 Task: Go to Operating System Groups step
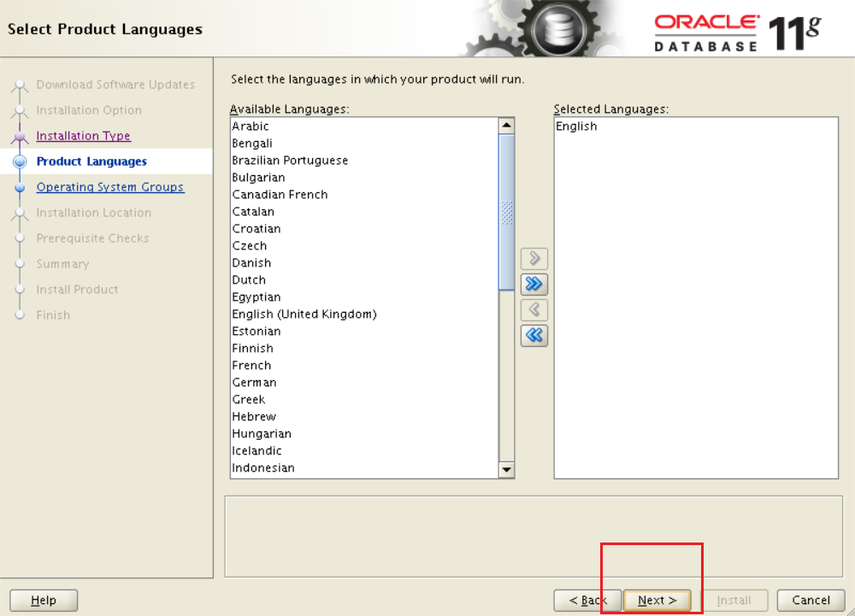pos(110,187)
